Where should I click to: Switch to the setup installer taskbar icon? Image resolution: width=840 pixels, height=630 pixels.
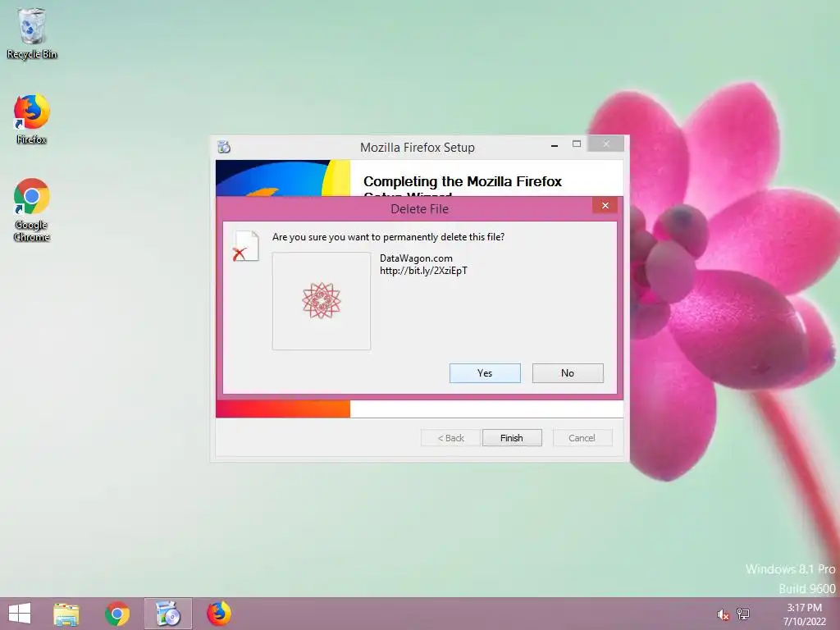[167, 614]
